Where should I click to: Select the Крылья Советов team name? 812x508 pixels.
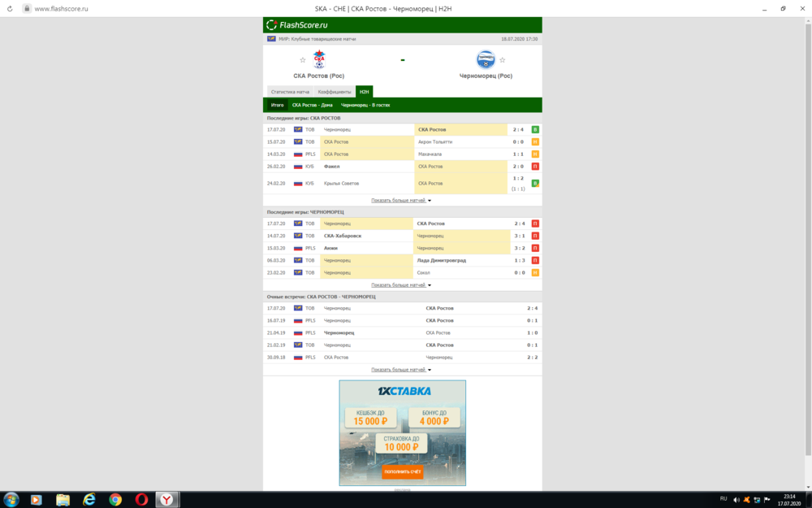341,184
